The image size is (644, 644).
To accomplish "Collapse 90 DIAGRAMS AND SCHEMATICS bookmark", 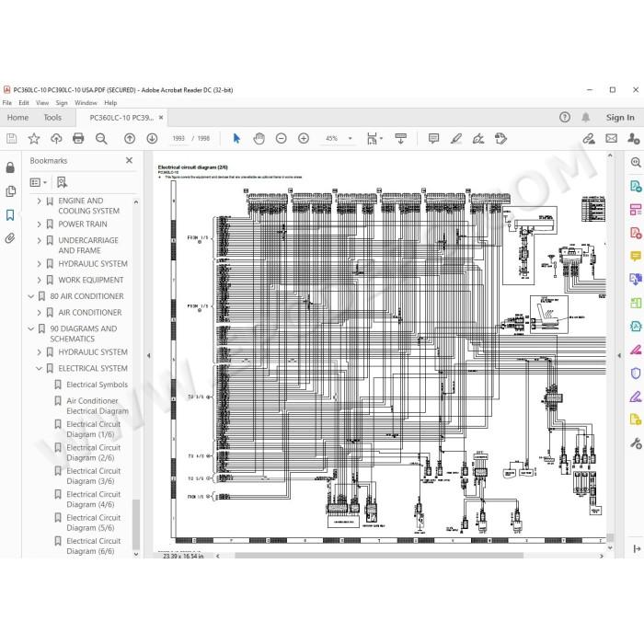I will (x=30, y=329).
